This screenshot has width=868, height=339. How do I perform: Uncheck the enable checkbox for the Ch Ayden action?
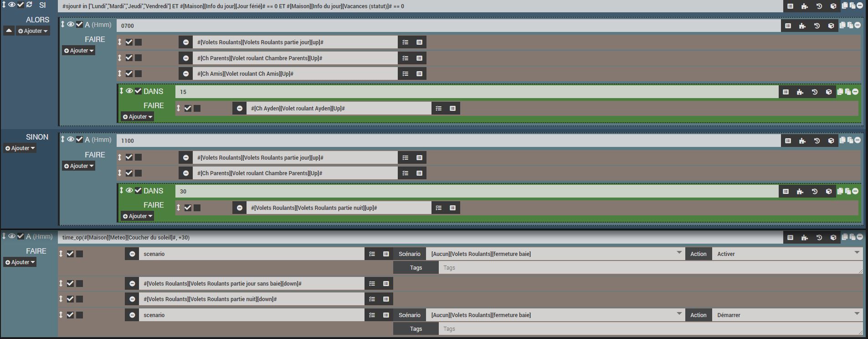pos(188,109)
